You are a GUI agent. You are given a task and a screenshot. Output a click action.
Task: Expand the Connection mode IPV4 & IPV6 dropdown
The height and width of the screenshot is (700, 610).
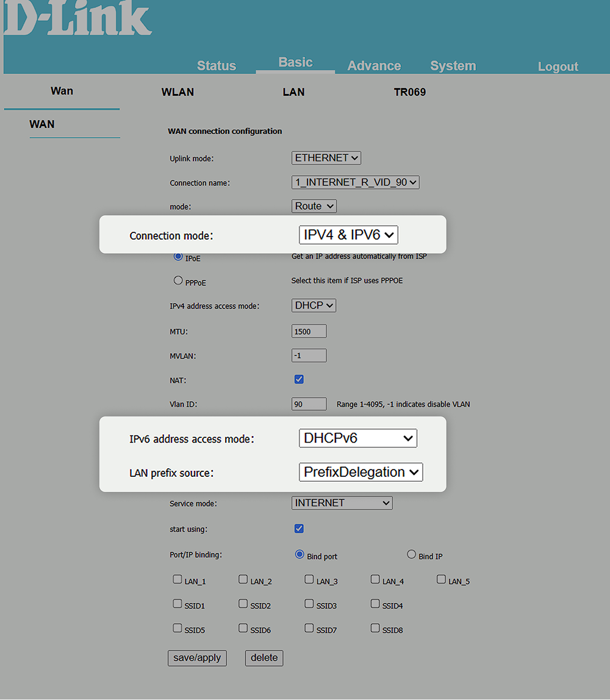click(348, 235)
